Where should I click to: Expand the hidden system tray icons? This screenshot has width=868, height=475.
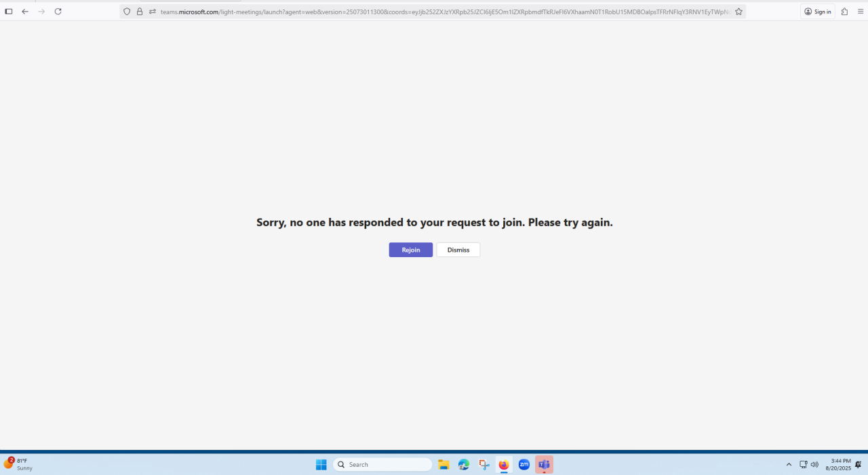[789, 465]
